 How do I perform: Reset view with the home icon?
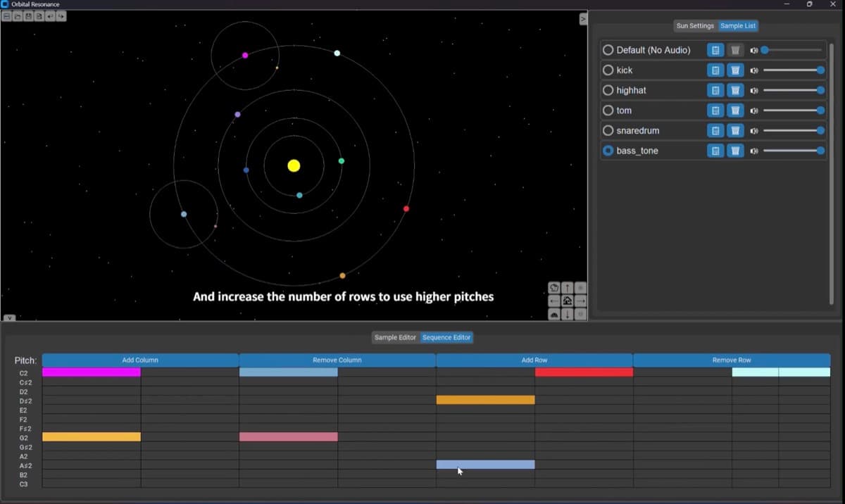(x=568, y=301)
